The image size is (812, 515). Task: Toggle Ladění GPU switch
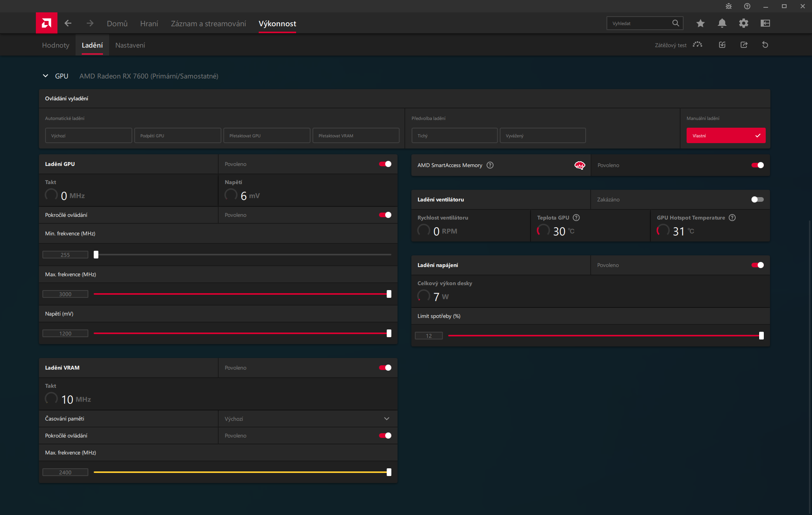385,164
